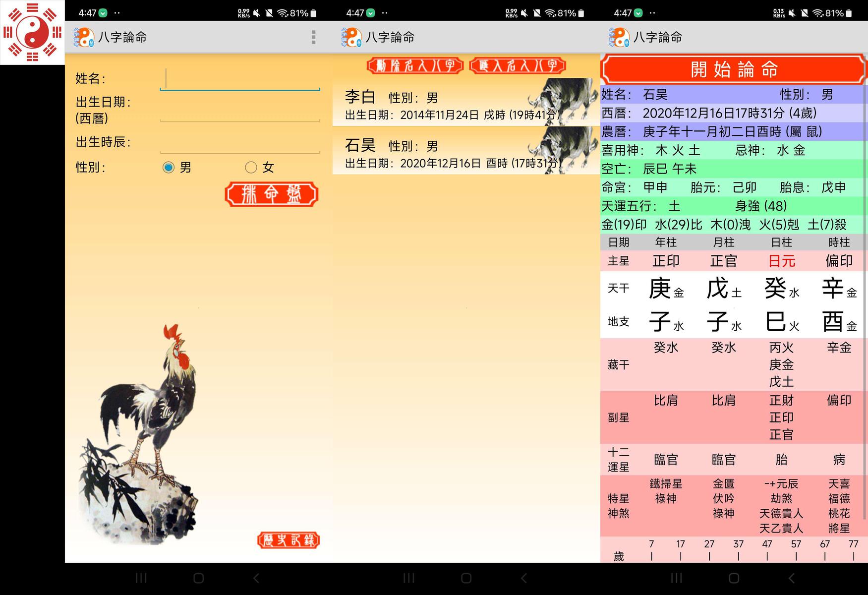868x595 pixels.
Task: Open the three-dot overflow menu
Action: (x=313, y=37)
